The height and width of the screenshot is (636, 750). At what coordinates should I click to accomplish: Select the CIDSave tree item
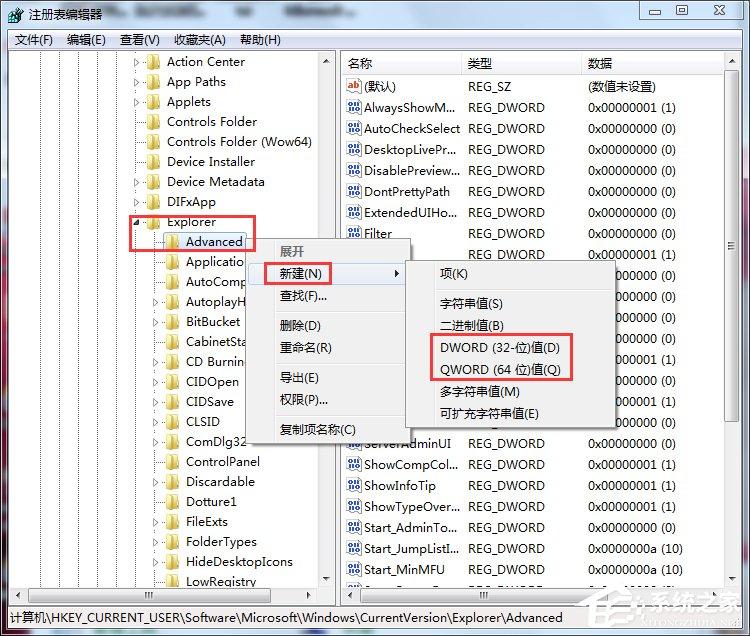pos(210,402)
